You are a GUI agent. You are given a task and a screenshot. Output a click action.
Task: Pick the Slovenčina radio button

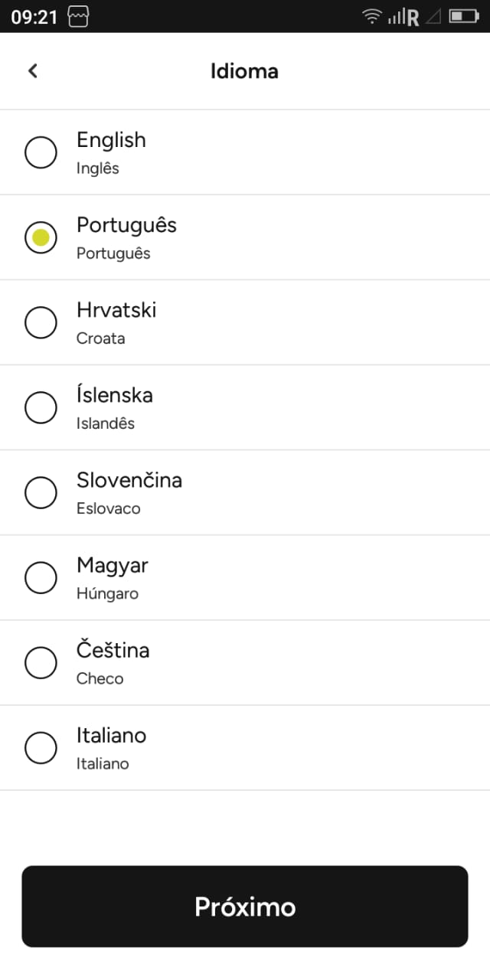pos(41,492)
